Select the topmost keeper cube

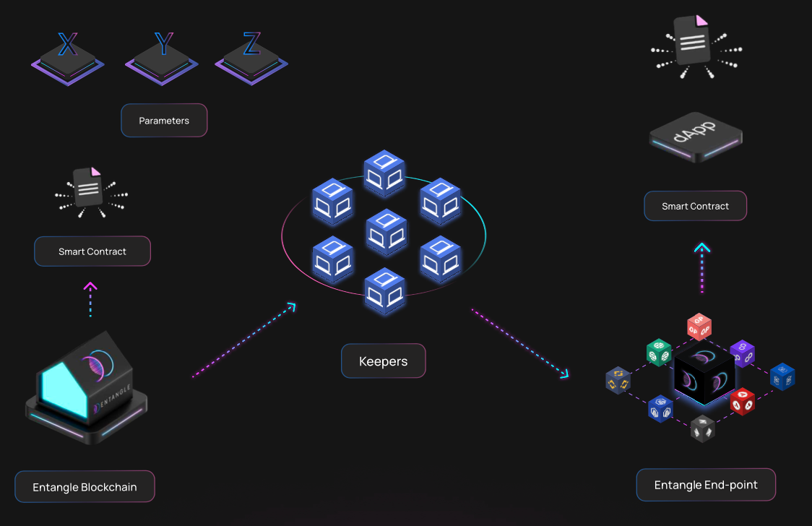tap(384, 173)
